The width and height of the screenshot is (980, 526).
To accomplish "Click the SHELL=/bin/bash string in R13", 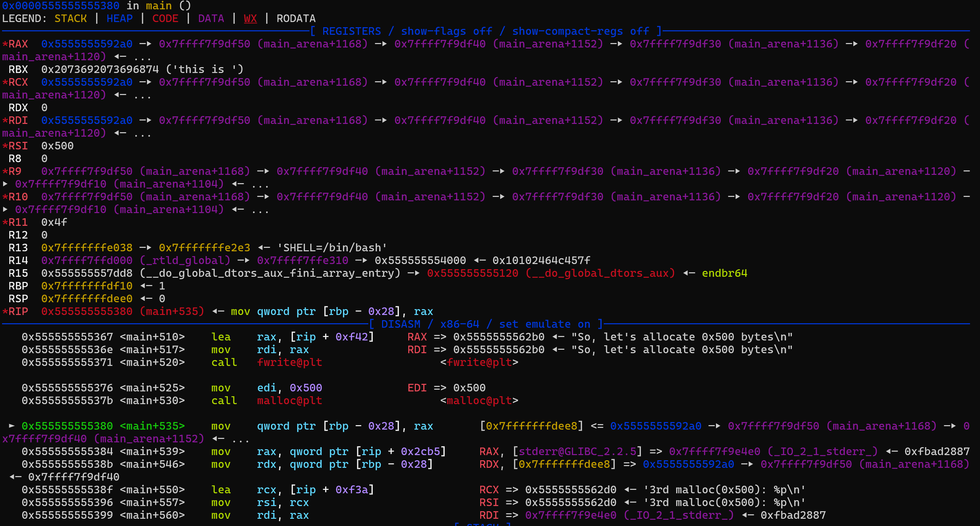I will pos(332,248).
